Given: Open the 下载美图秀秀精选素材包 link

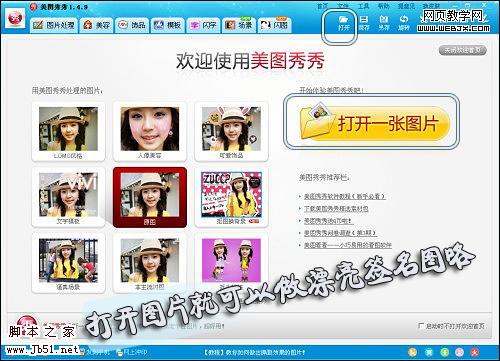Looking at the screenshot, I should click(336, 209).
